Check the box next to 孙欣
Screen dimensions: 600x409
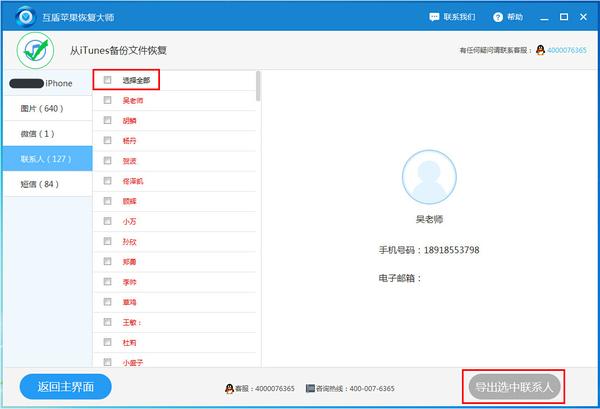click(x=108, y=241)
